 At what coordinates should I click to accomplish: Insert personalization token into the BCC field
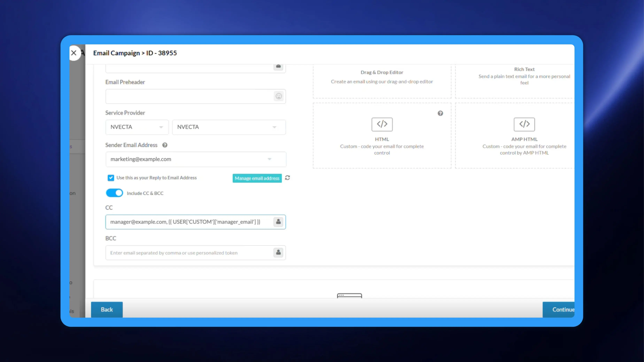(278, 252)
